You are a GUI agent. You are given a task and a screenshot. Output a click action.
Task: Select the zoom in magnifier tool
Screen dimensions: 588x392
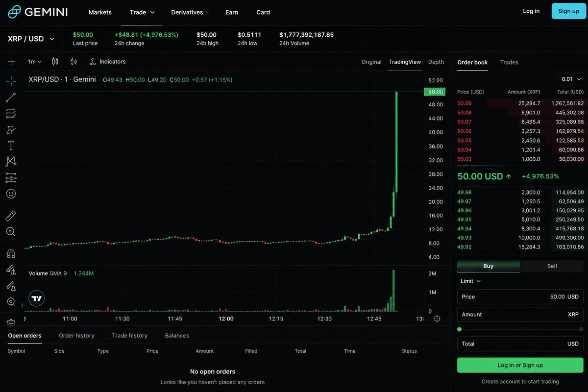(11, 232)
